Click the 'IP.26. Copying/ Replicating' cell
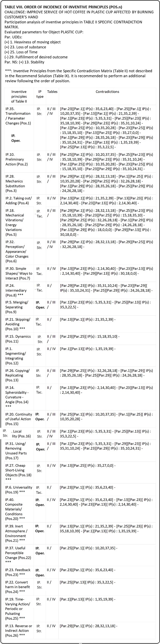 (x=17, y=375)
